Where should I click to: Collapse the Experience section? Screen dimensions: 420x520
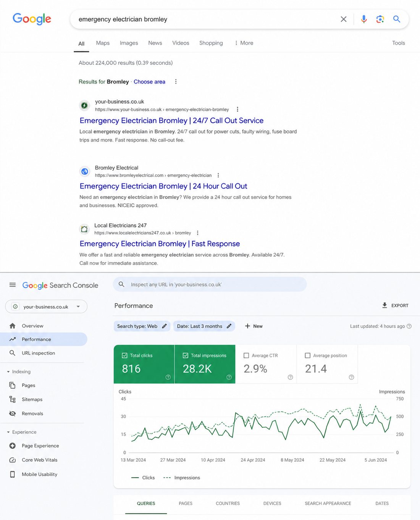tap(22, 432)
